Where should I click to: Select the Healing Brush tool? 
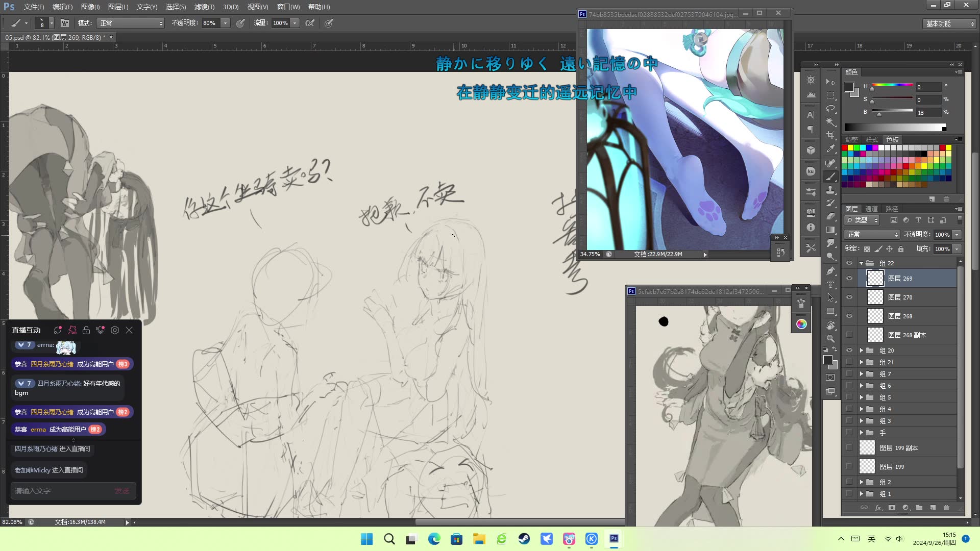point(830,163)
